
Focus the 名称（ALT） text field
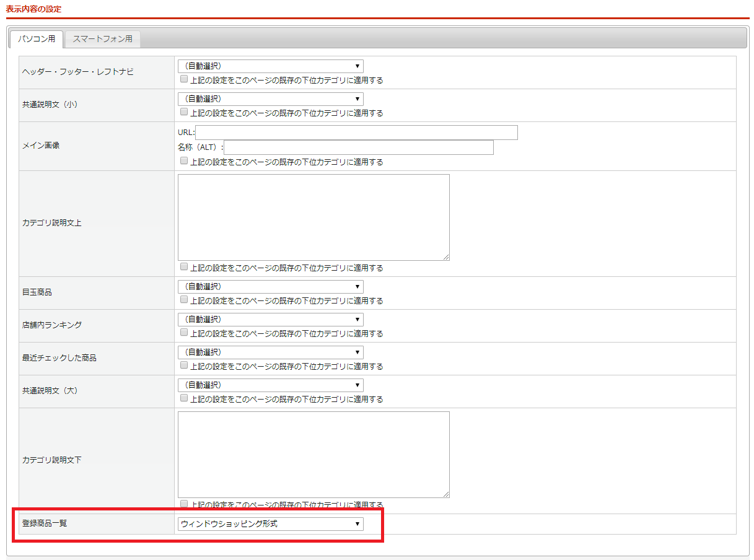[x=359, y=147]
